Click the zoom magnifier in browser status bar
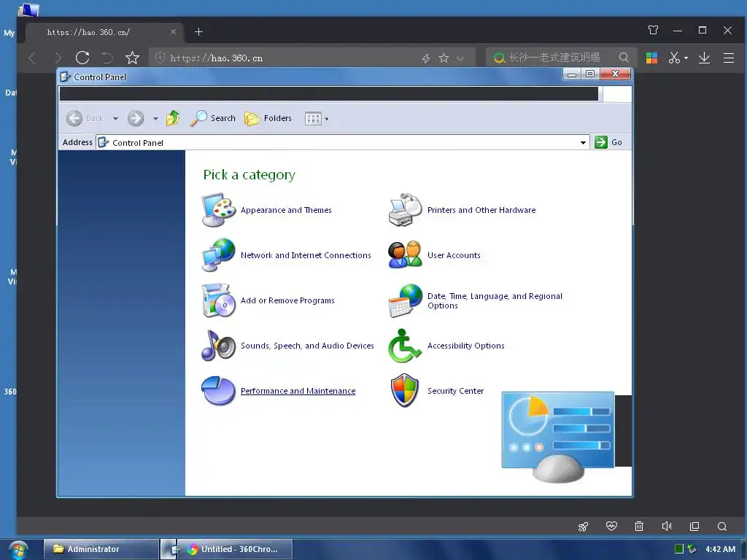This screenshot has height=560, width=747. [x=722, y=526]
